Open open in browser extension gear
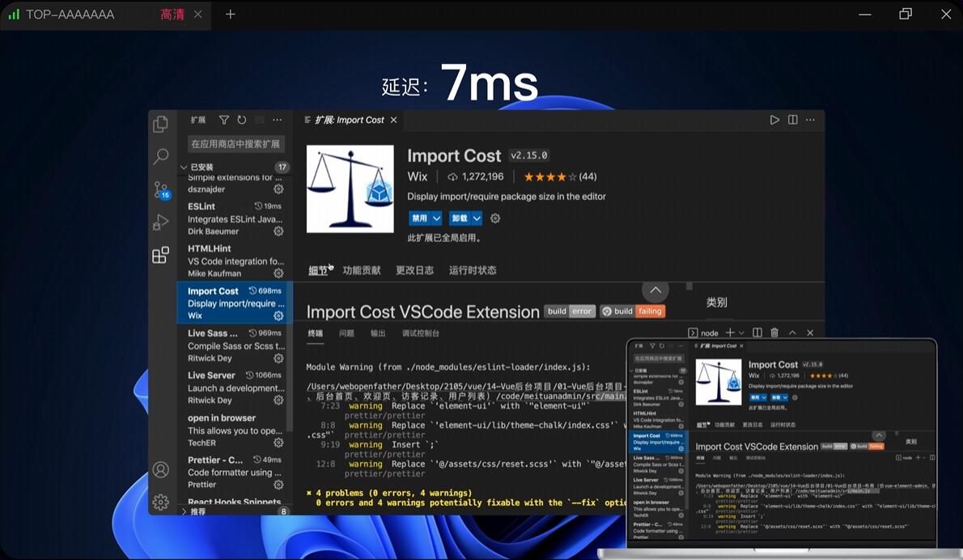 [x=278, y=443]
